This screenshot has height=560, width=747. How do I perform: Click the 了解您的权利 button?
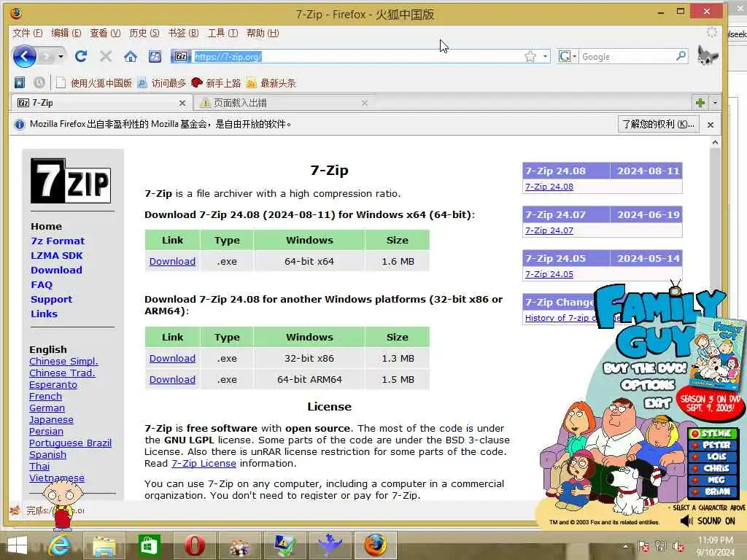(658, 124)
